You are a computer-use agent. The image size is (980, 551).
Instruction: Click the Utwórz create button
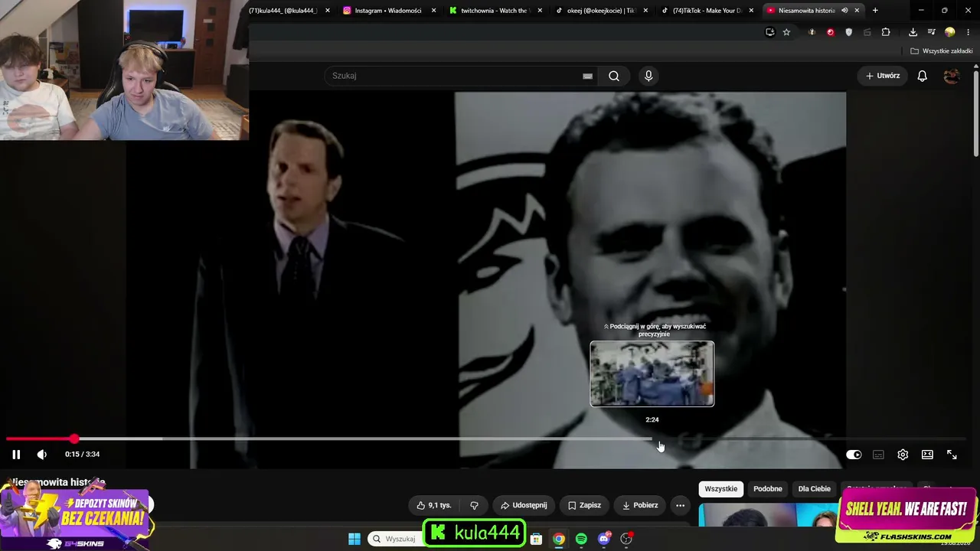tap(883, 76)
